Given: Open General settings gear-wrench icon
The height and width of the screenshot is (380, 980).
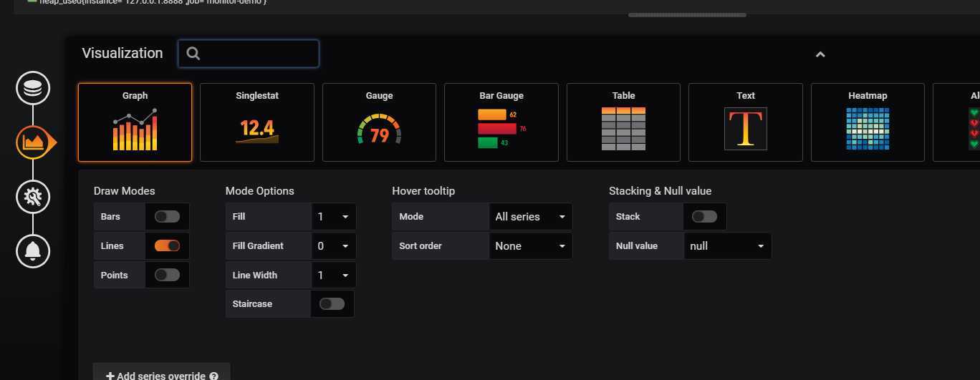Looking at the screenshot, I should point(33,196).
